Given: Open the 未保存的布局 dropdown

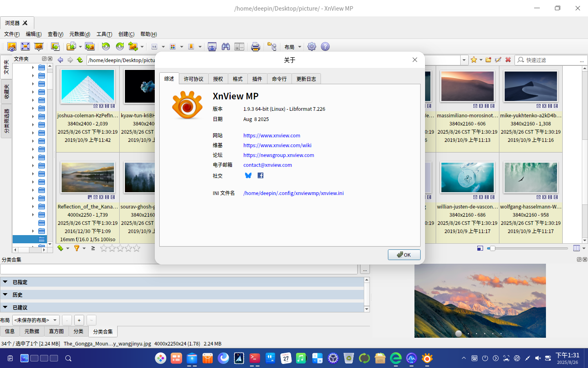Looking at the screenshot, I should pyautogui.click(x=36, y=320).
